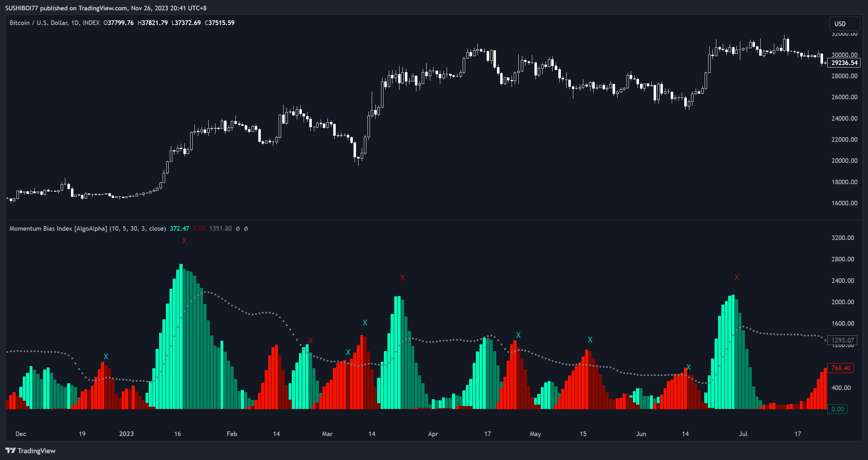Click the 3200.00 indicator axis label
The width and height of the screenshot is (868, 460).
point(843,238)
